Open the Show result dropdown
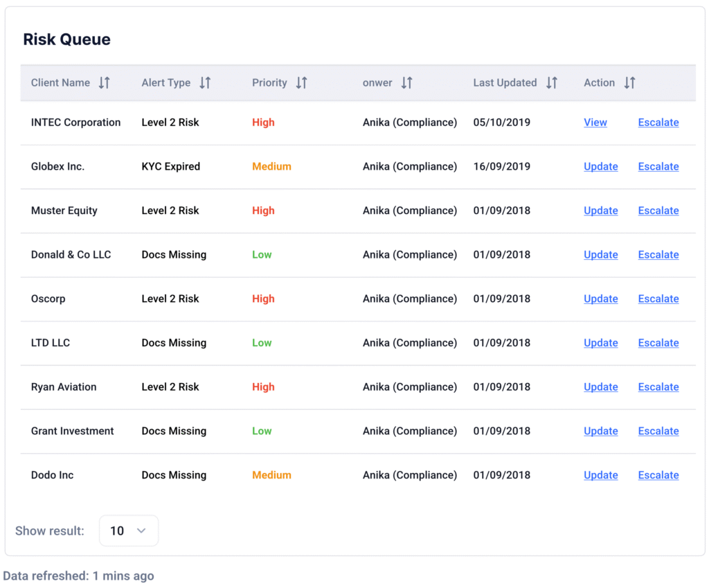The width and height of the screenshot is (709, 588). point(129,531)
